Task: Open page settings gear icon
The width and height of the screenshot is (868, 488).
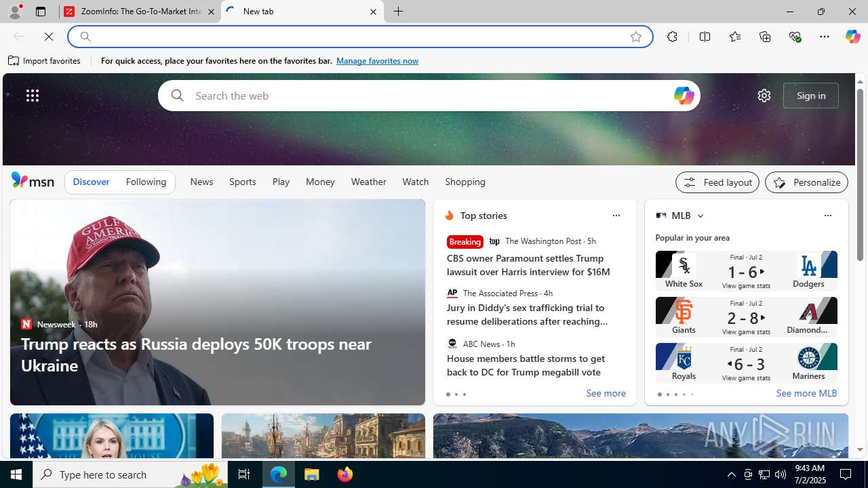Action: tap(764, 96)
